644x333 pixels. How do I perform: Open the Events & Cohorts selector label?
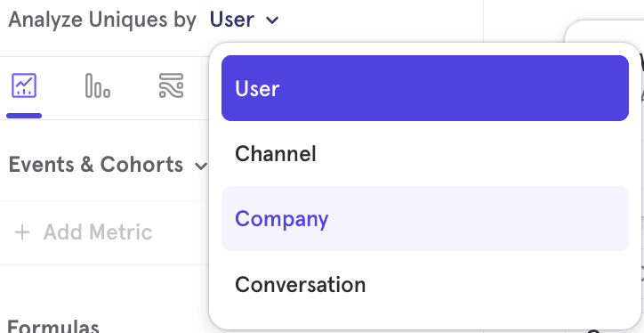pyautogui.click(x=96, y=165)
